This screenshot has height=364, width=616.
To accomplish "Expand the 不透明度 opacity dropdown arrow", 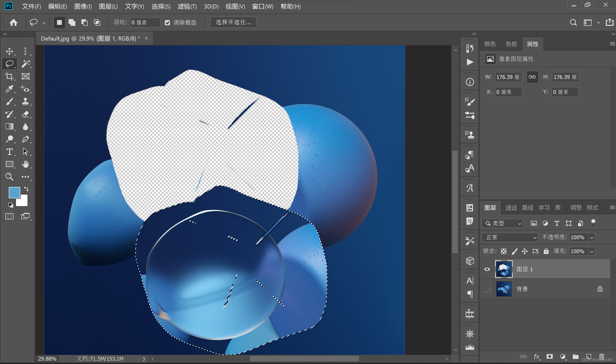I will (592, 238).
